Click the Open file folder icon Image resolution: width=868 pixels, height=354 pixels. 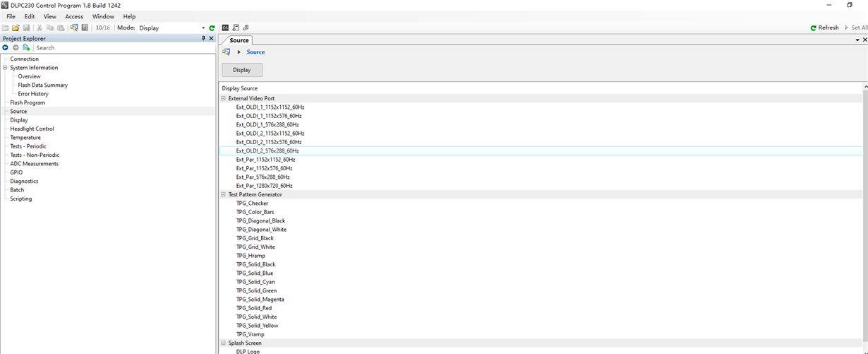(x=16, y=28)
